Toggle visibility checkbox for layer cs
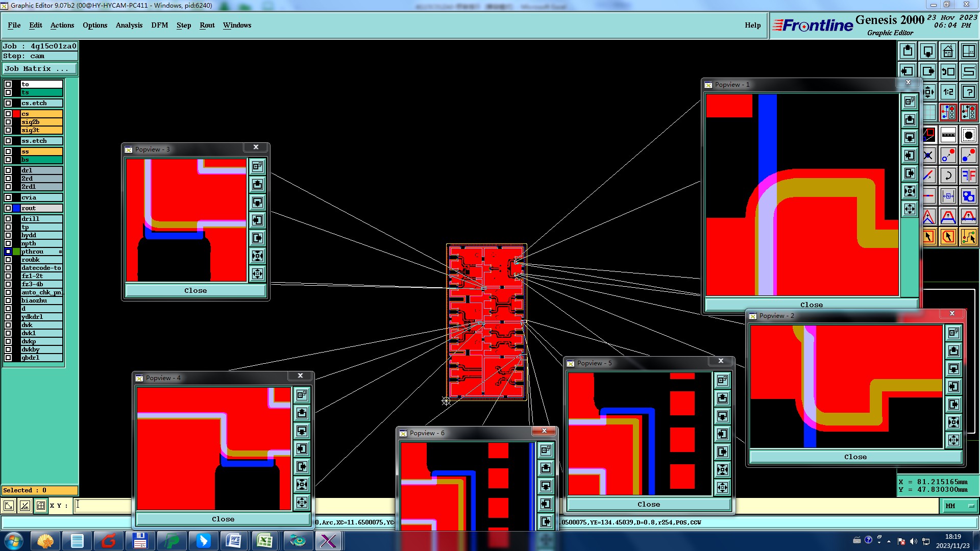This screenshot has width=980, height=551. [x=8, y=114]
